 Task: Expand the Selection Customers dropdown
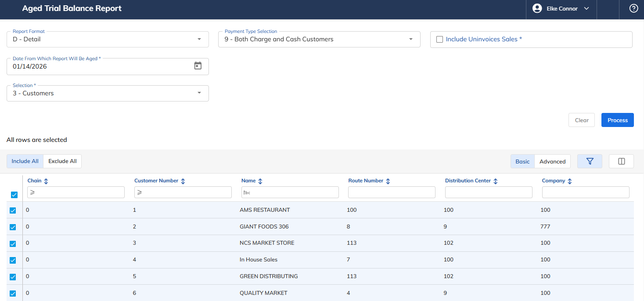tap(108, 93)
